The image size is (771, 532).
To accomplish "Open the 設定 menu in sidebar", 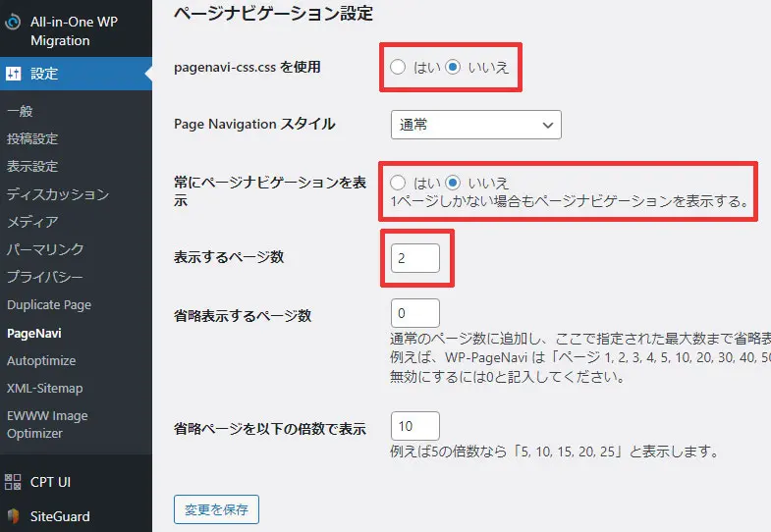I will tap(76, 74).
